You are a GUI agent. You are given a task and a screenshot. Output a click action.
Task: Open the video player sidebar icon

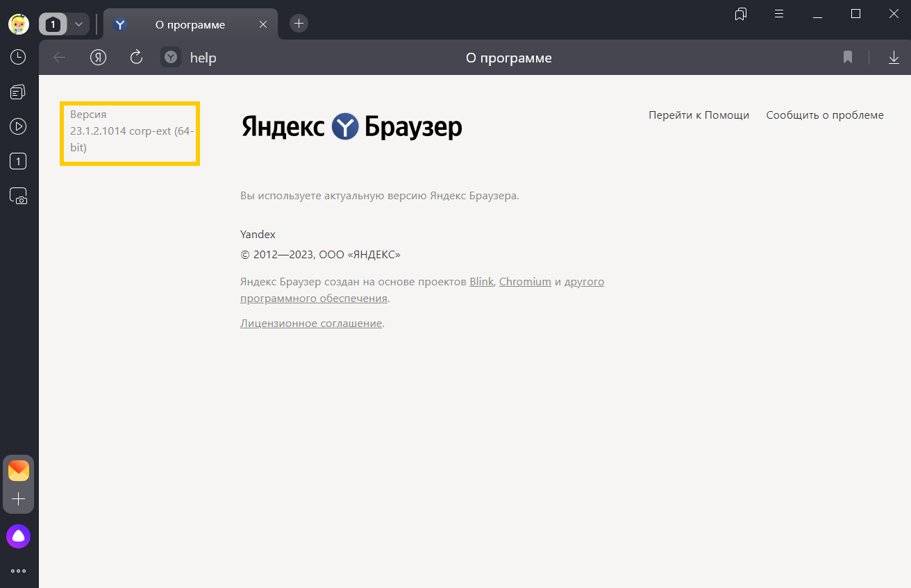(18, 126)
